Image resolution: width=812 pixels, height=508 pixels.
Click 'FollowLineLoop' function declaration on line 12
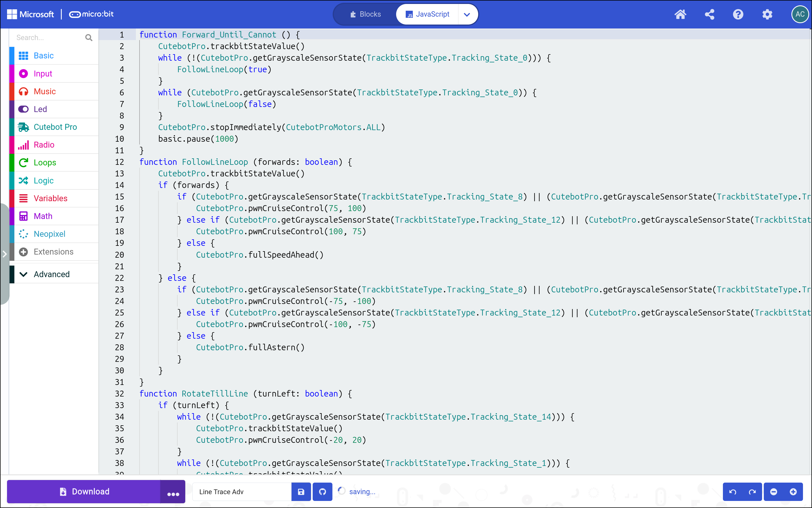click(x=215, y=162)
